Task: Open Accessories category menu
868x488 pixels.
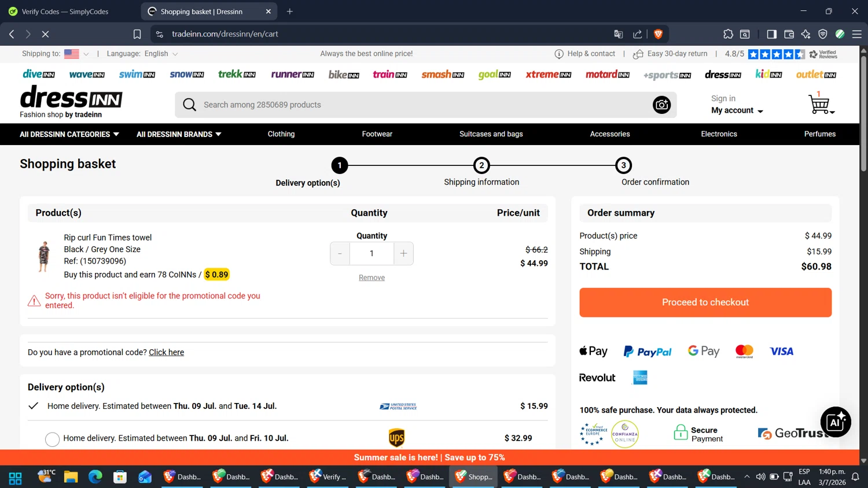Action: pos(610,134)
